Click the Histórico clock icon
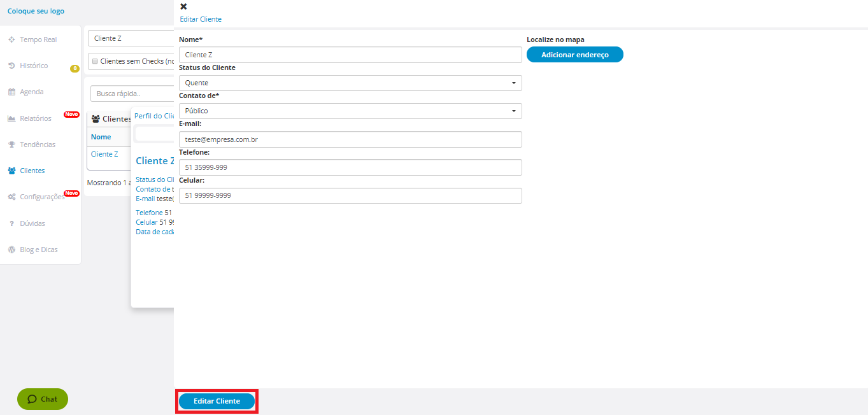 tap(11, 66)
